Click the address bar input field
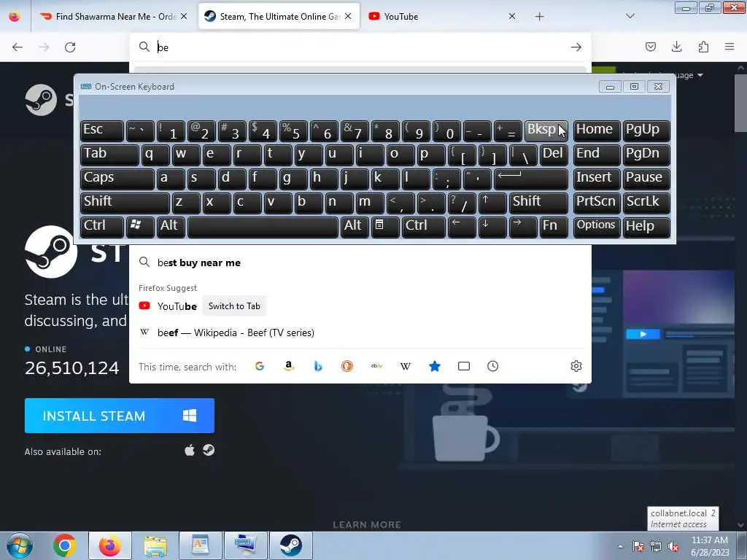747x560 pixels. 360,47
